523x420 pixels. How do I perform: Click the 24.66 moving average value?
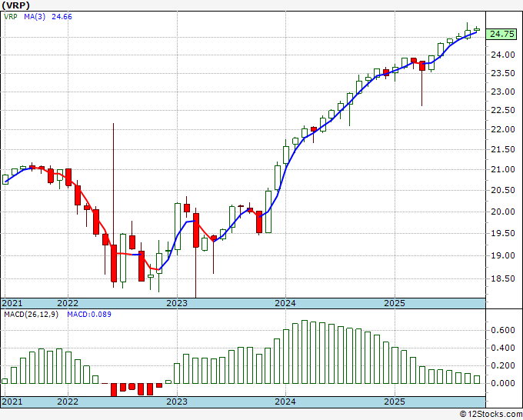(62, 17)
